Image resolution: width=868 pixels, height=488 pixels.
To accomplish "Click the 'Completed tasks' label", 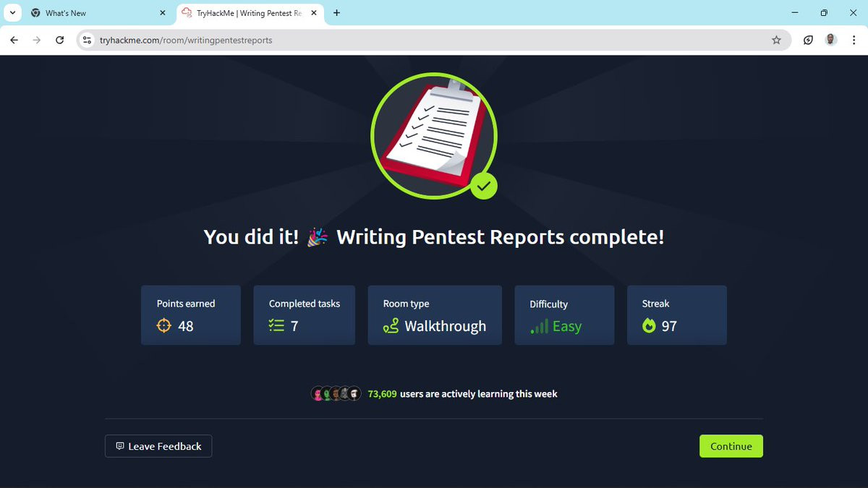I will click(305, 304).
